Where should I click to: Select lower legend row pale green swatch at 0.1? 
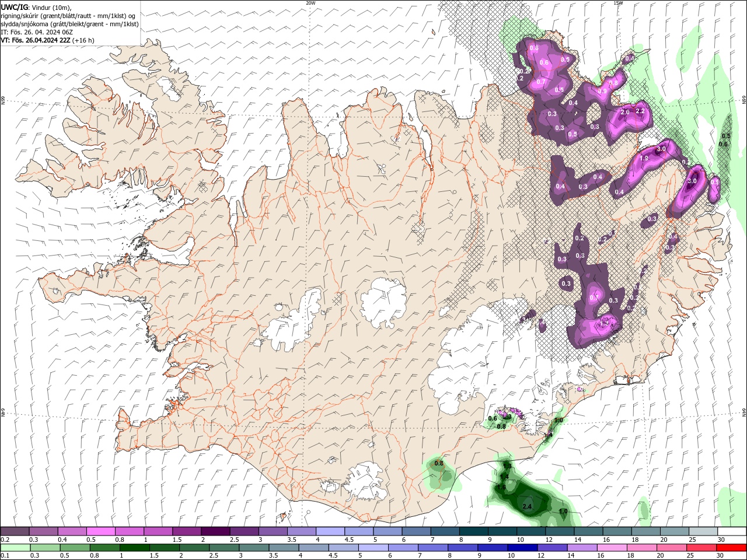[x=15, y=548]
